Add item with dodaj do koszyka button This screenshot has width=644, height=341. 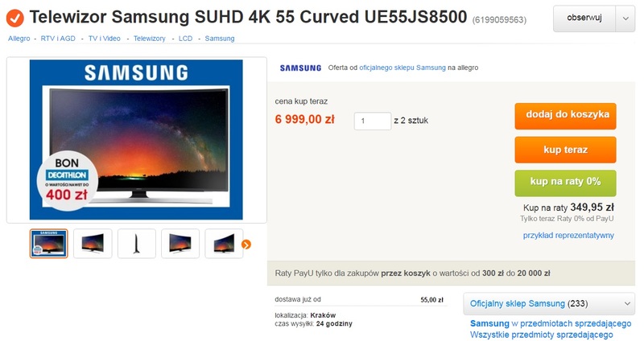tap(566, 116)
